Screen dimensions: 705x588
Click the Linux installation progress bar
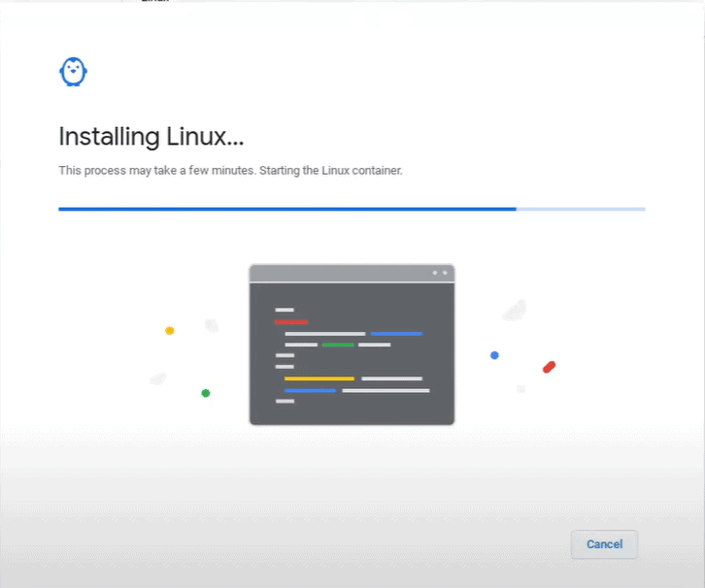352,209
